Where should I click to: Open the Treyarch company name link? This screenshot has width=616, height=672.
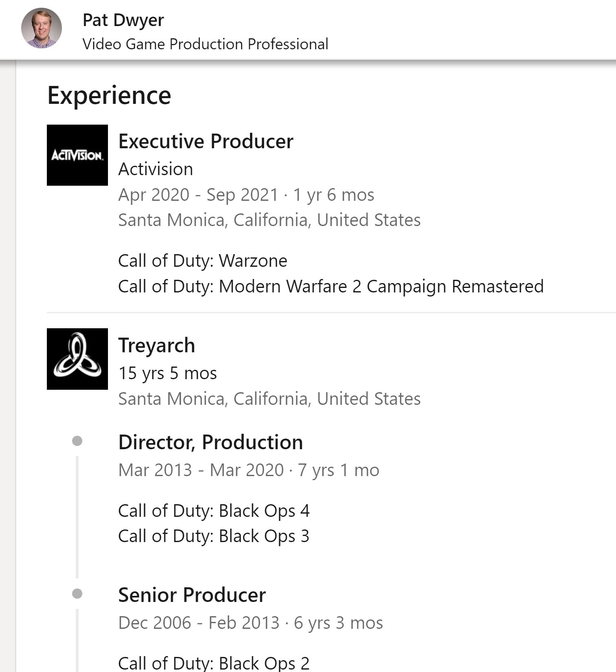[156, 345]
